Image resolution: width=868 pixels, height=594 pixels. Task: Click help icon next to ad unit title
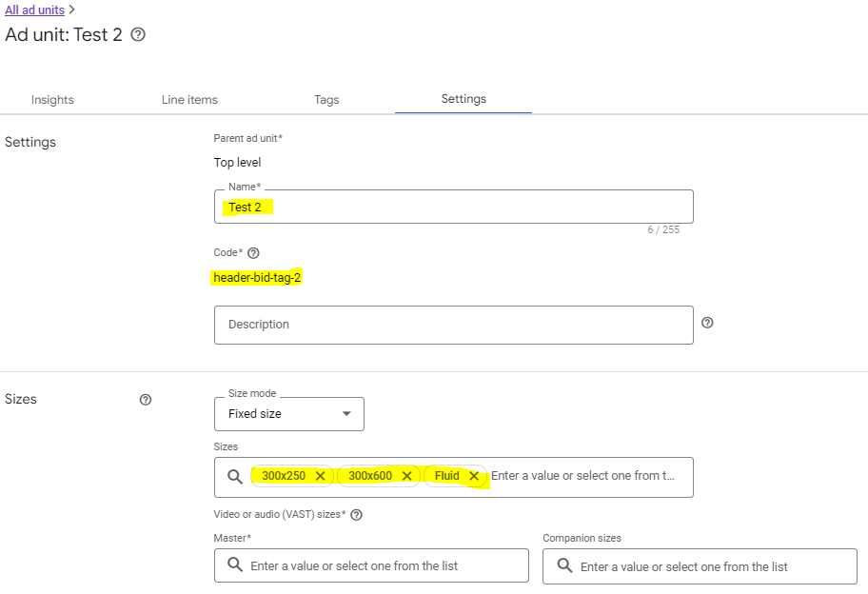[x=138, y=35]
